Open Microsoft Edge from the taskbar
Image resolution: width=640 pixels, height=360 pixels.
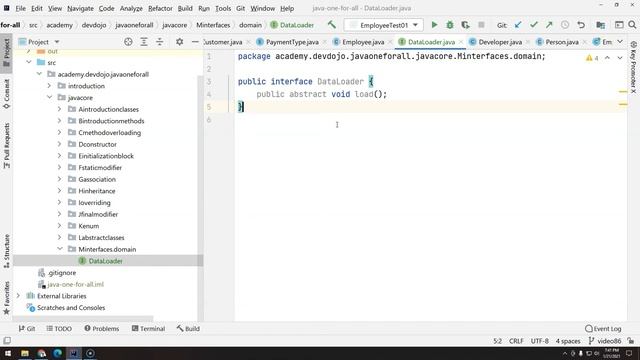tap(58, 353)
